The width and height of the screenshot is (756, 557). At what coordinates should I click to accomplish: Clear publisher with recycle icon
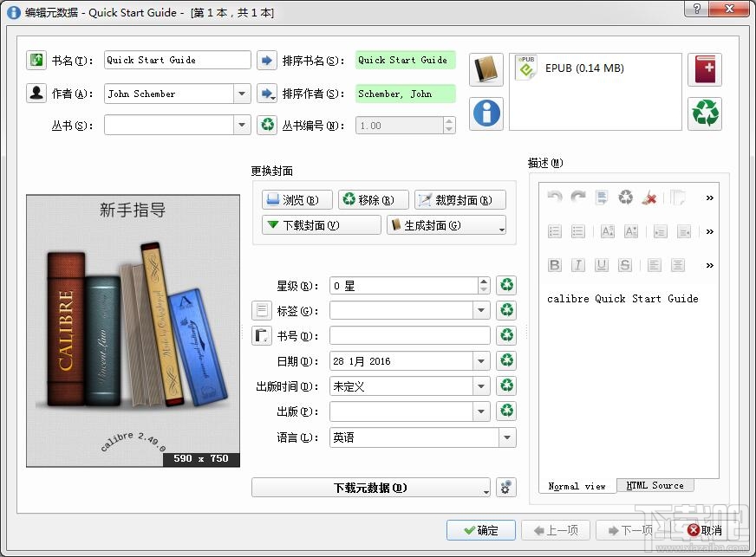tap(506, 411)
